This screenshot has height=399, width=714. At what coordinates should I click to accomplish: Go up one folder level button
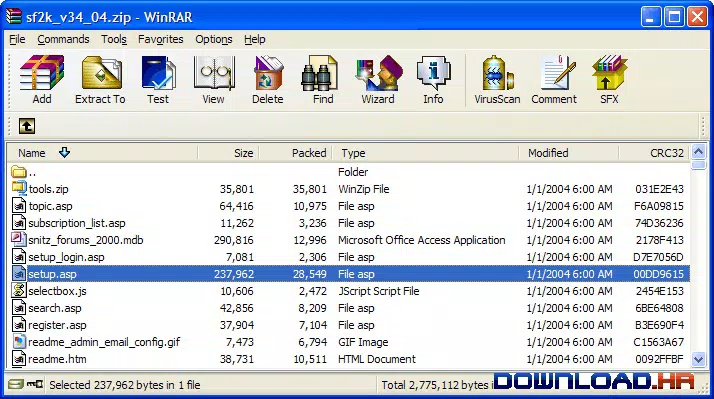tap(27, 126)
